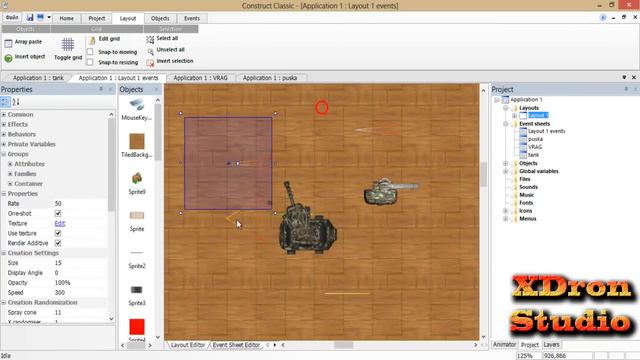Open the Home ribbon tab
The width and height of the screenshot is (640, 360).
pos(67,18)
